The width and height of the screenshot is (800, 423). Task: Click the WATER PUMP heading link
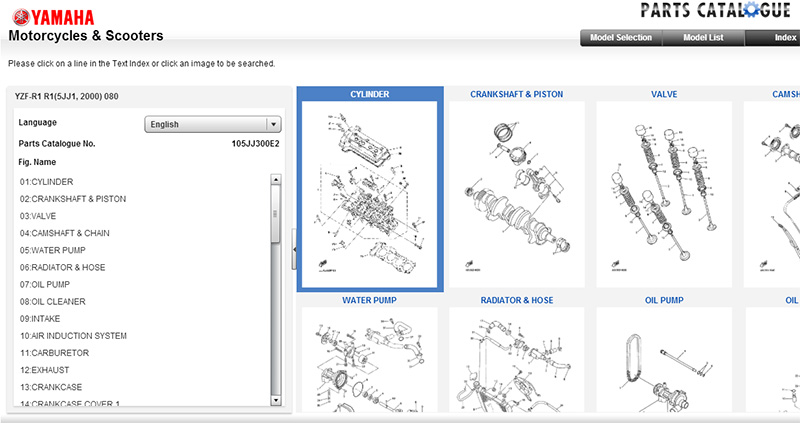tap(369, 301)
